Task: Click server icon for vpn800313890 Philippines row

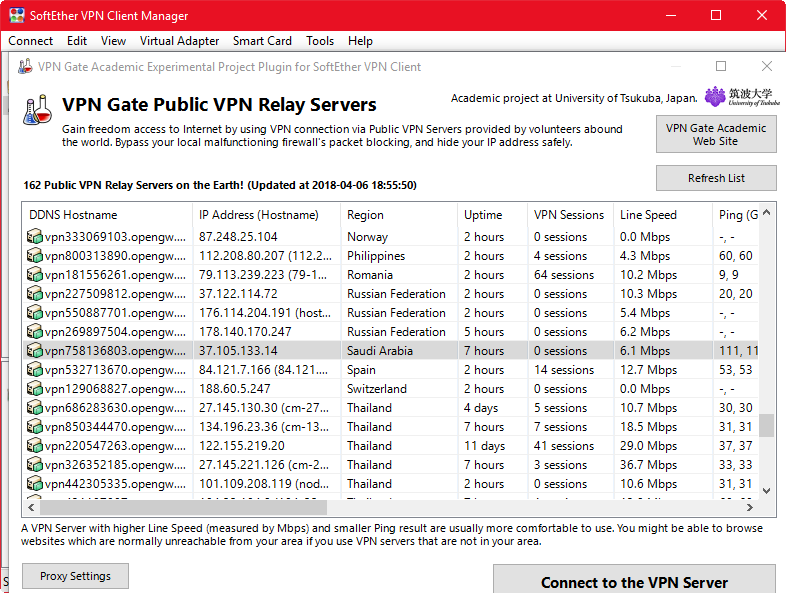Action: point(35,255)
